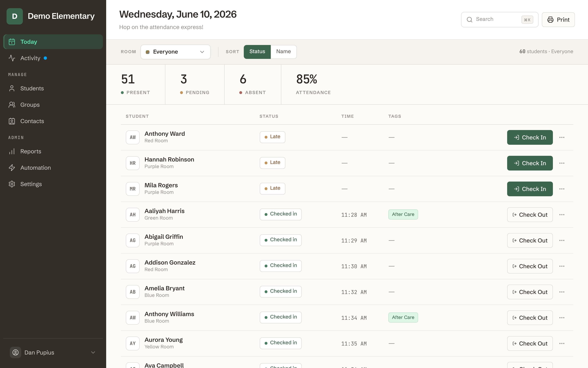Click Aaliyah Harris's After Care tag

pyautogui.click(x=403, y=214)
